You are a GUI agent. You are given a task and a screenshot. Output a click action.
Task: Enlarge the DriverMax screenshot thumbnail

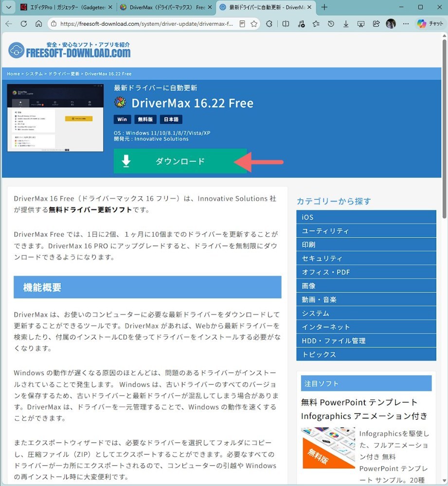[55, 118]
